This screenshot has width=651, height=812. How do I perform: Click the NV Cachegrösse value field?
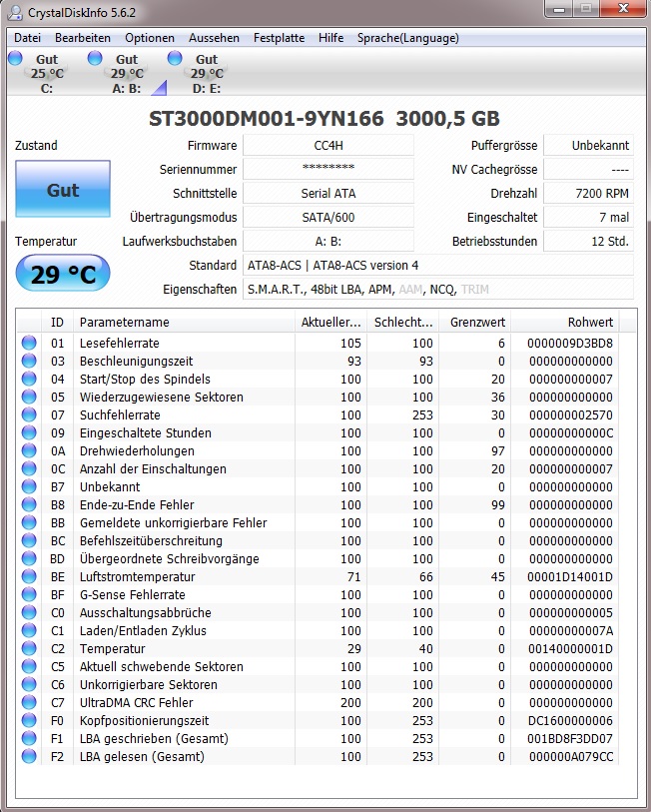point(588,169)
